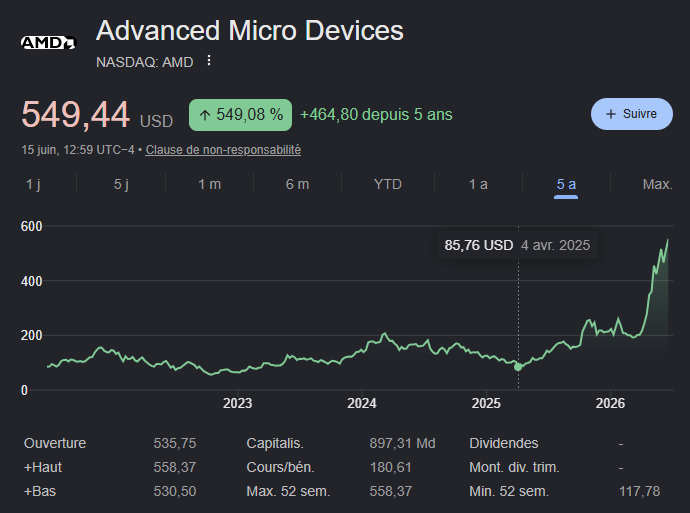Click the Suivre follow button
The width and height of the screenshot is (690, 513).
pos(631,114)
